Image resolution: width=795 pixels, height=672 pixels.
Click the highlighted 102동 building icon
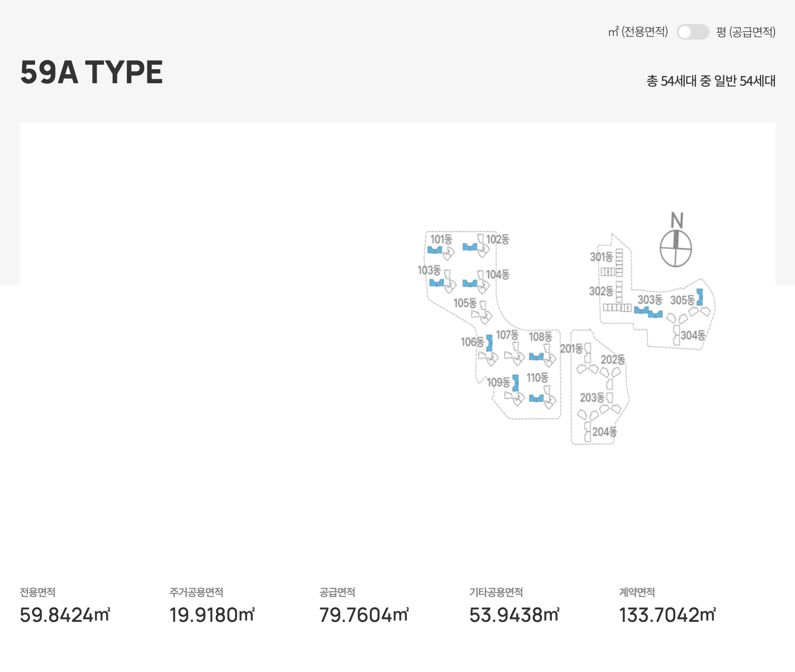click(469, 247)
